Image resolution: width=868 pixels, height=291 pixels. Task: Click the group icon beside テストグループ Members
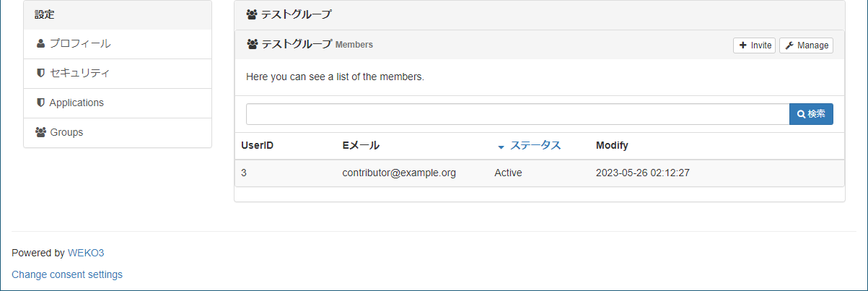[x=252, y=45]
